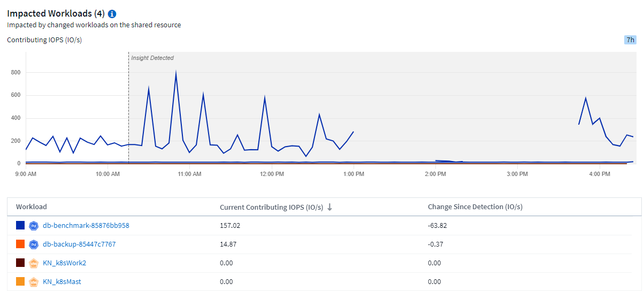Open the KN_k8sMast workload link
The height and width of the screenshot is (291, 644).
click(x=62, y=282)
